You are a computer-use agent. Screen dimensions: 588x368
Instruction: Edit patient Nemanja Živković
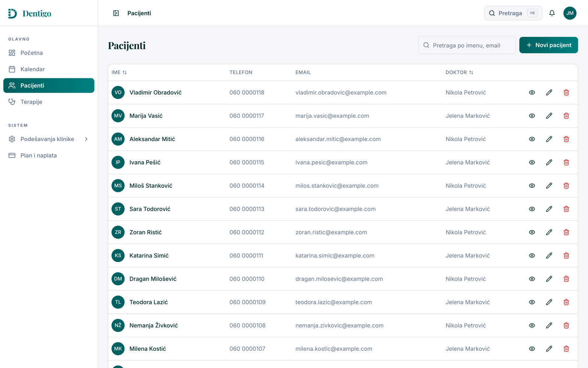(549, 326)
